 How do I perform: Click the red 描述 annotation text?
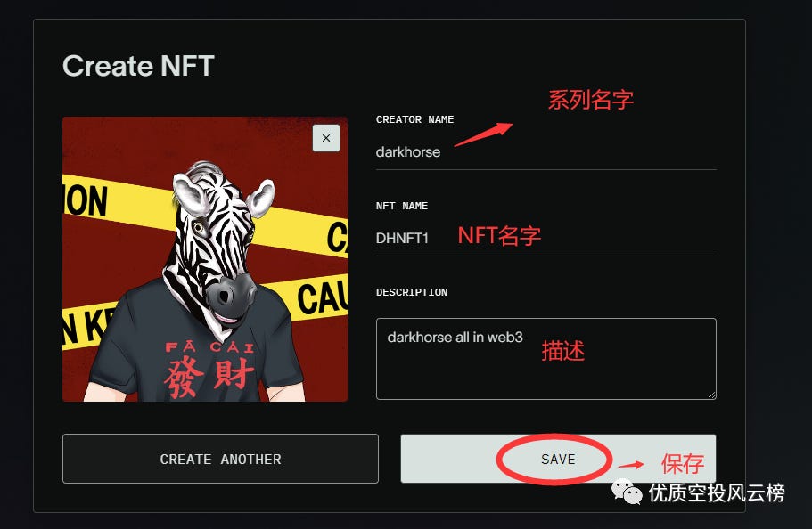point(563,351)
